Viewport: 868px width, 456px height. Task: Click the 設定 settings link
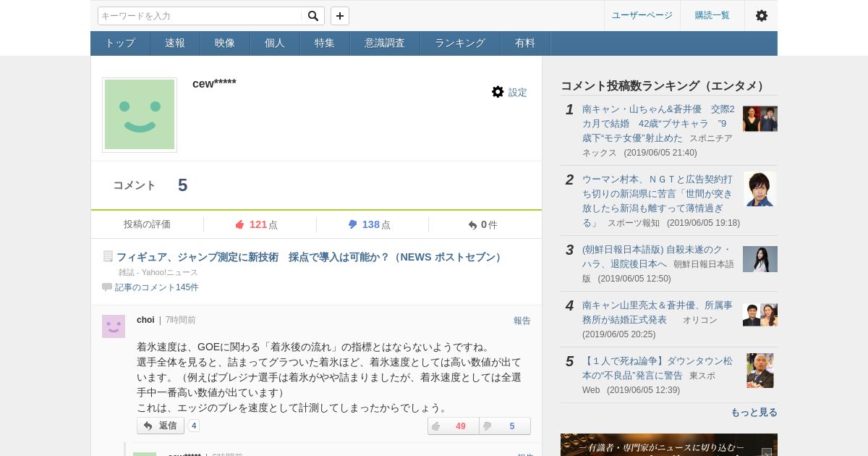518,93
